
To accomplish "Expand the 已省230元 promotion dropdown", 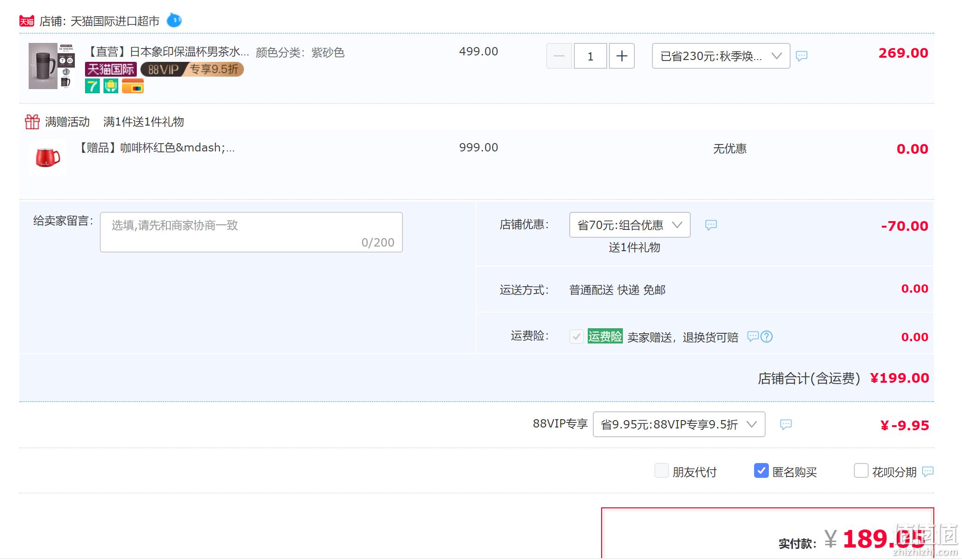I will tap(721, 56).
